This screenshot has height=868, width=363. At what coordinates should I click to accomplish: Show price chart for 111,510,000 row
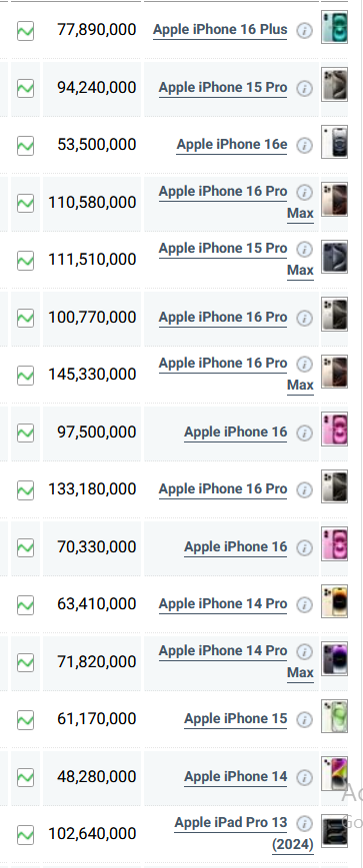(x=25, y=260)
